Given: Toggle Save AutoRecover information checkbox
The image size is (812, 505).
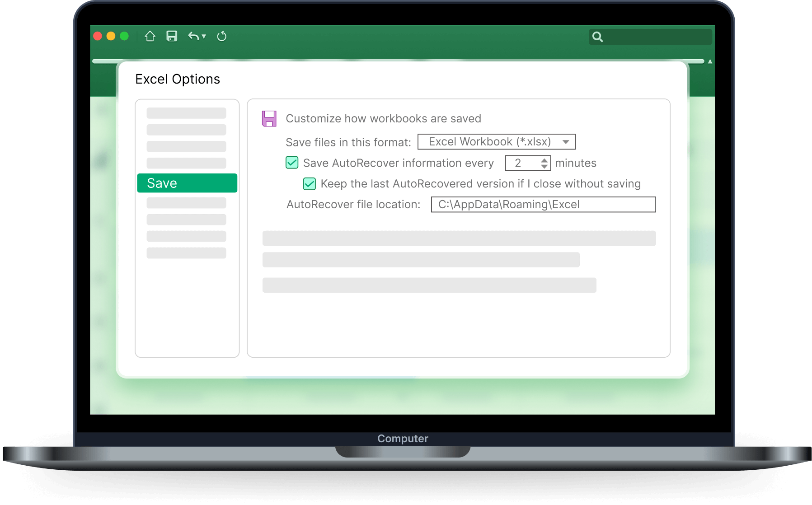Looking at the screenshot, I should point(291,163).
